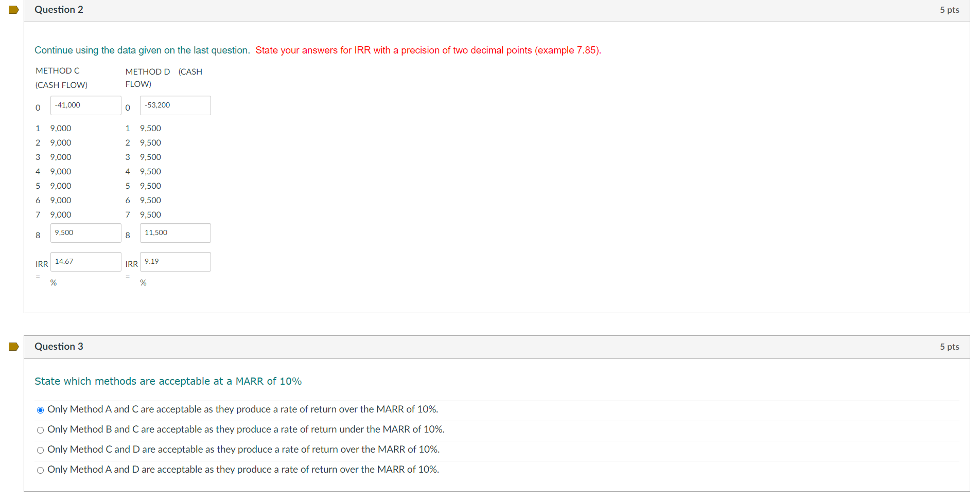Click Method C year 4 value 9,000
Image resolution: width=980 pixels, height=503 pixels.
61,172
